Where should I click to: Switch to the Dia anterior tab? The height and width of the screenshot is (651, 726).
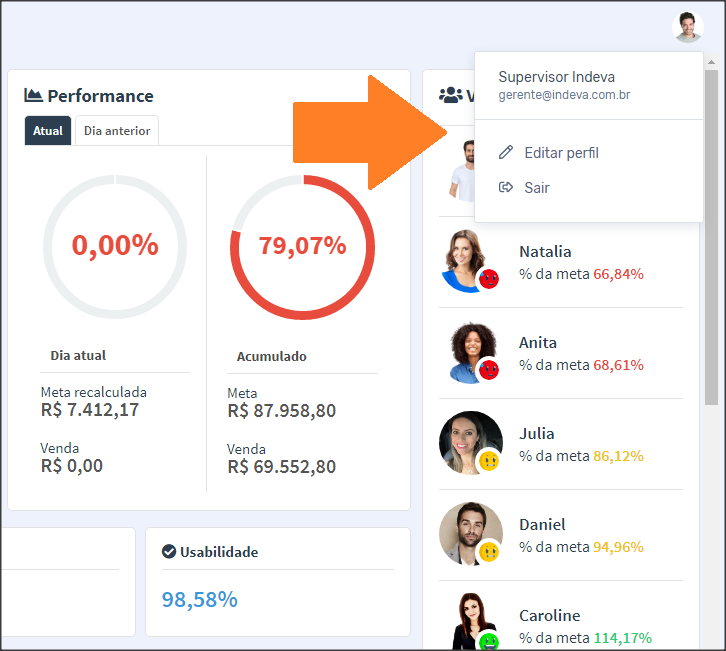pyautogui.click(x=117, y=131)
